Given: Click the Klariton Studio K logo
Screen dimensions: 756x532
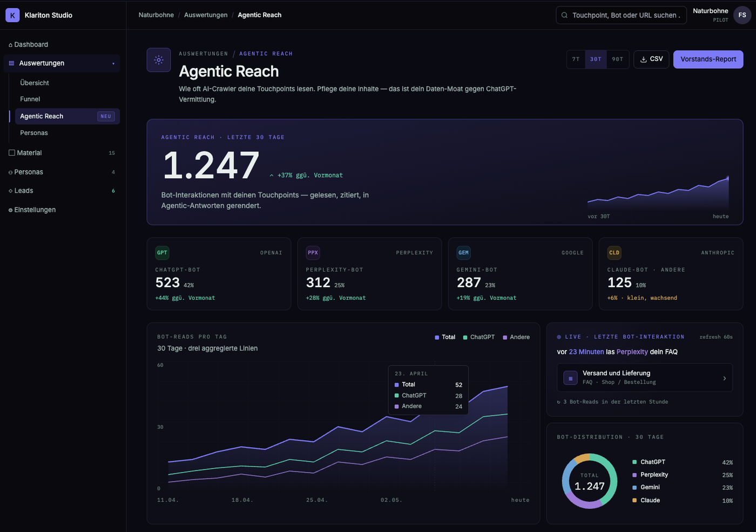Looking at the screenshot, I should [12, 15].
